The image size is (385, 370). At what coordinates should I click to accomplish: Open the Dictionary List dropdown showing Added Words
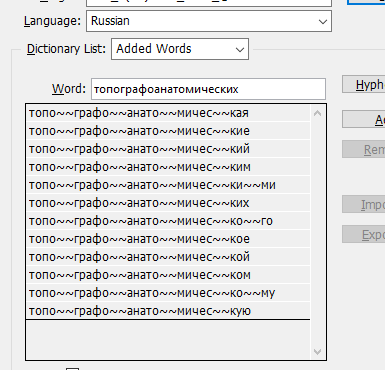pyautogui.click(x=180, y=49)
